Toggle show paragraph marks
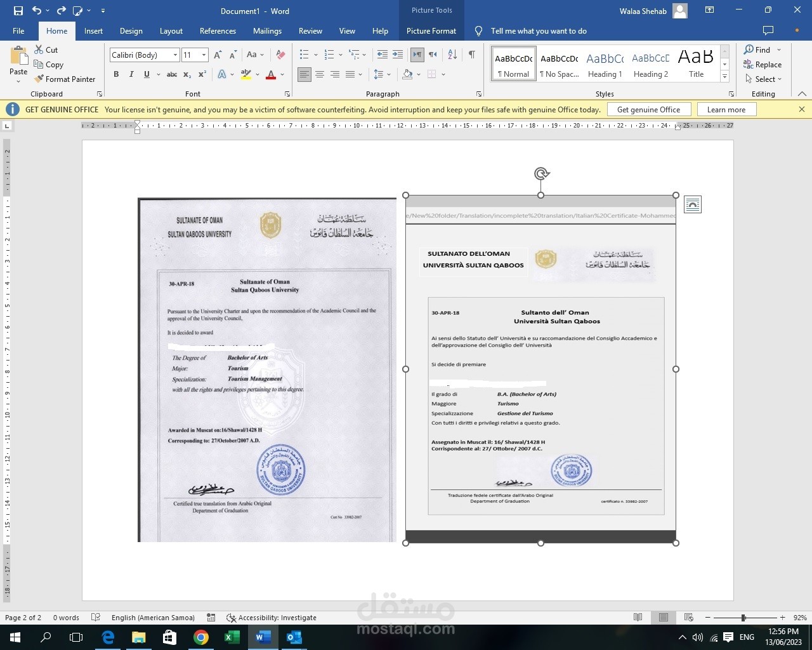Viewport: 812px width, 650px height. [471, 55]
